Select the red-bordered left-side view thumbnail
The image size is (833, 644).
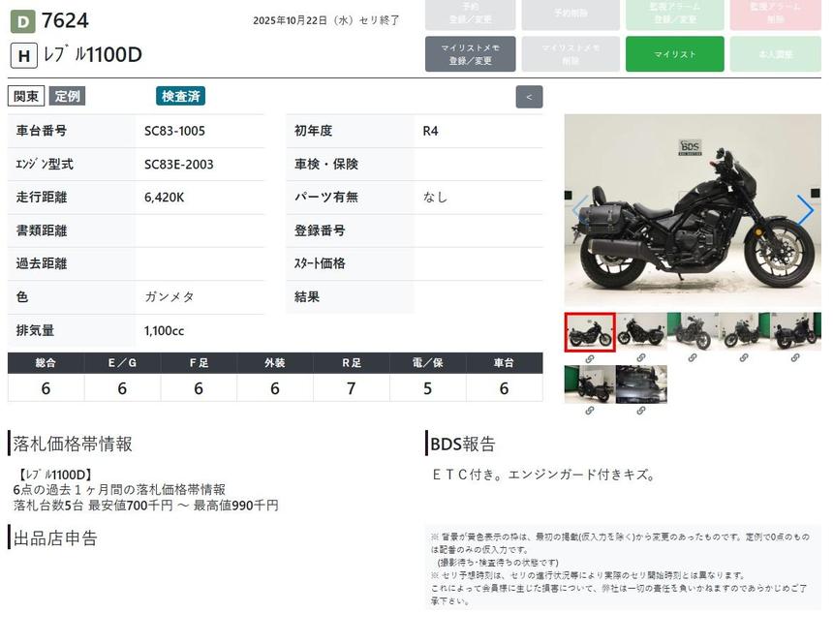(589, 332)
